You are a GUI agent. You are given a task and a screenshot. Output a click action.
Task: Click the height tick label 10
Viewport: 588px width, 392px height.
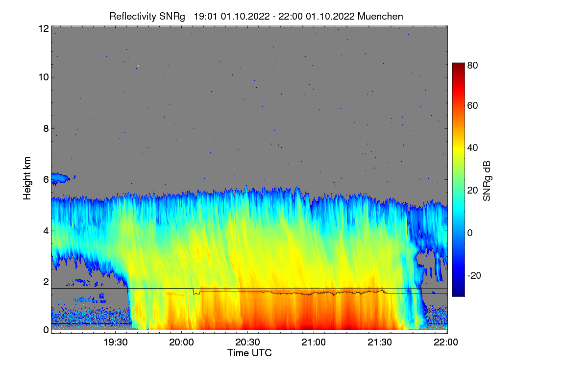[44, 77]
